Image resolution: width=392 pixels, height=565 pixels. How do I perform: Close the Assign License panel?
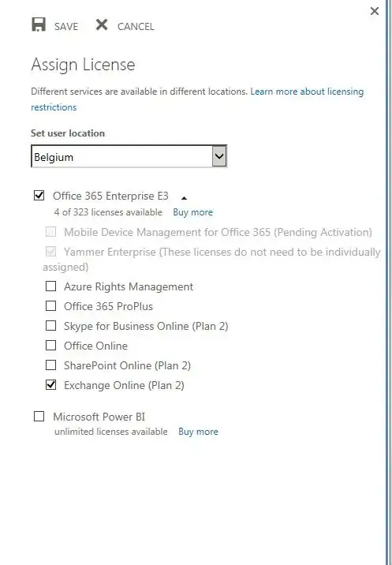pos(375,11)
